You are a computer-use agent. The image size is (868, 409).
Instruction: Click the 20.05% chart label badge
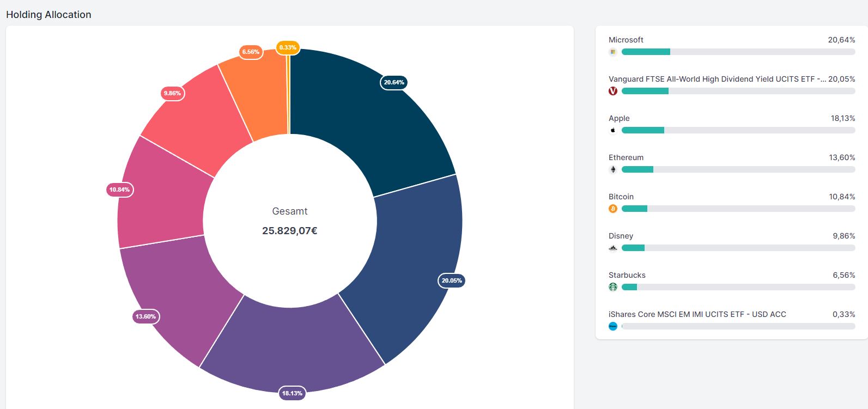click(x=452, y=280)
